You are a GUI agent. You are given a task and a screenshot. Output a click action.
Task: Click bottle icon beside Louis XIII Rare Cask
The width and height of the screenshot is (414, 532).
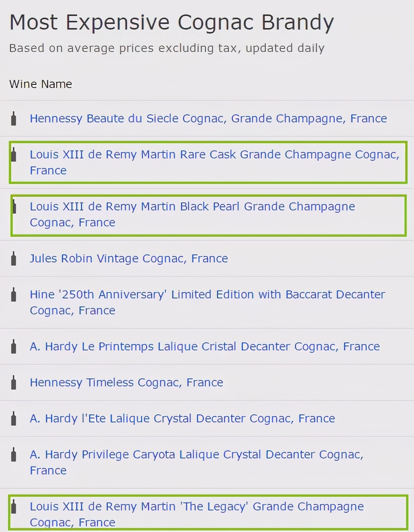(x=14, y=154)
